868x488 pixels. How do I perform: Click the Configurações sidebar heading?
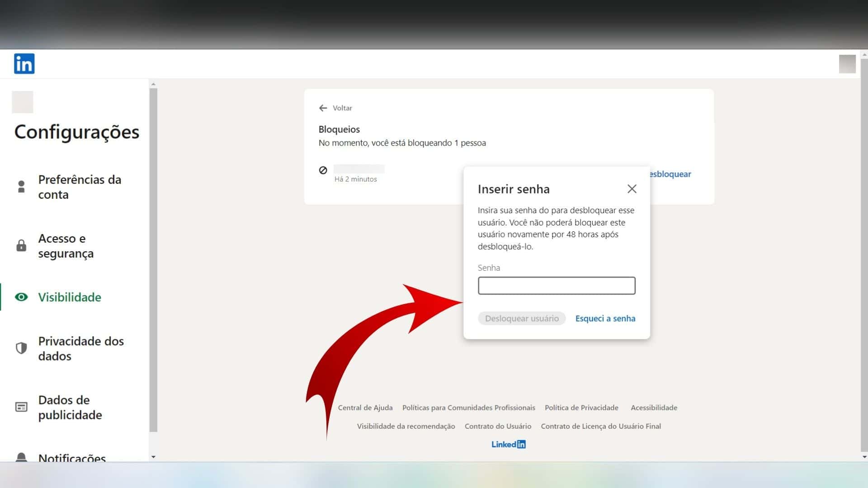[x=77, y=132]
